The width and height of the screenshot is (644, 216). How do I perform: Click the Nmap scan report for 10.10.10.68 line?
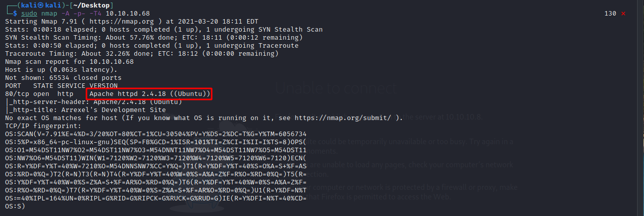[69, 62]
